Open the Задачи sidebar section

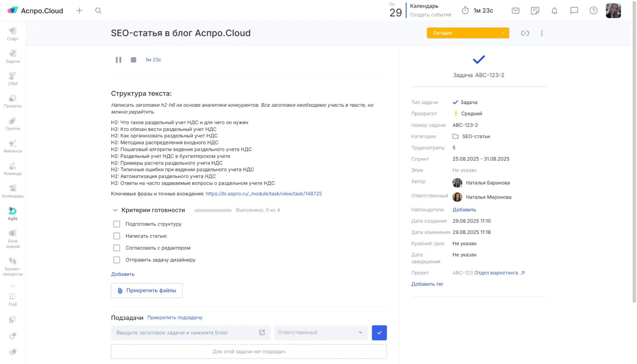13,57
